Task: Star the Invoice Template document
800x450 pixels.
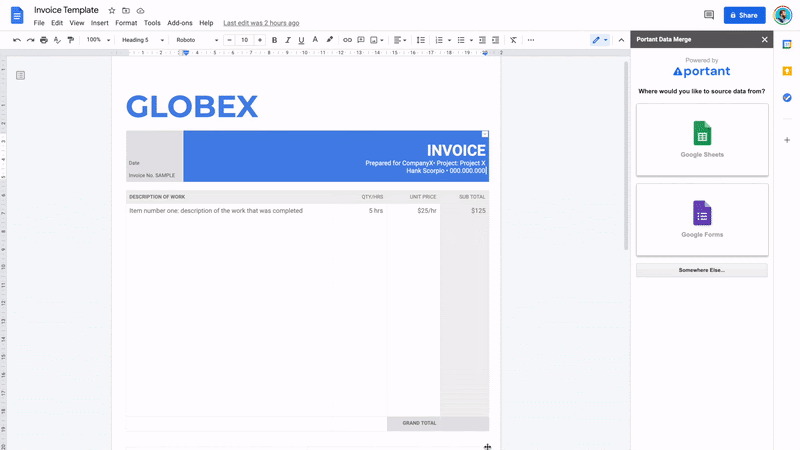Action: (x=112, y=10)
